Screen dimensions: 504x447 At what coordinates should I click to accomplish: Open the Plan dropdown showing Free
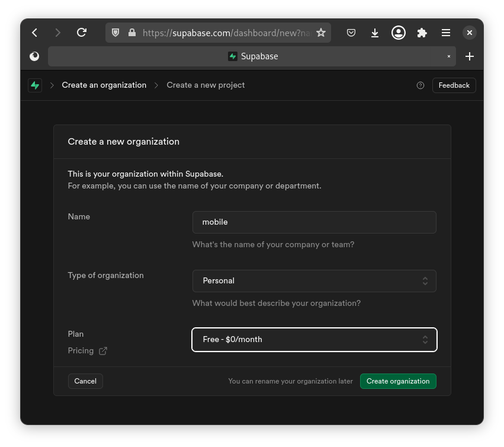click(314, 340)
